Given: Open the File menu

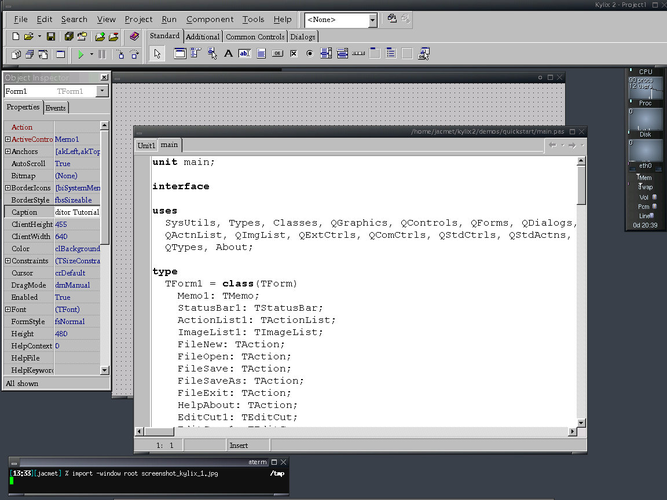Looking at the screenshot, I should point(20,19).
